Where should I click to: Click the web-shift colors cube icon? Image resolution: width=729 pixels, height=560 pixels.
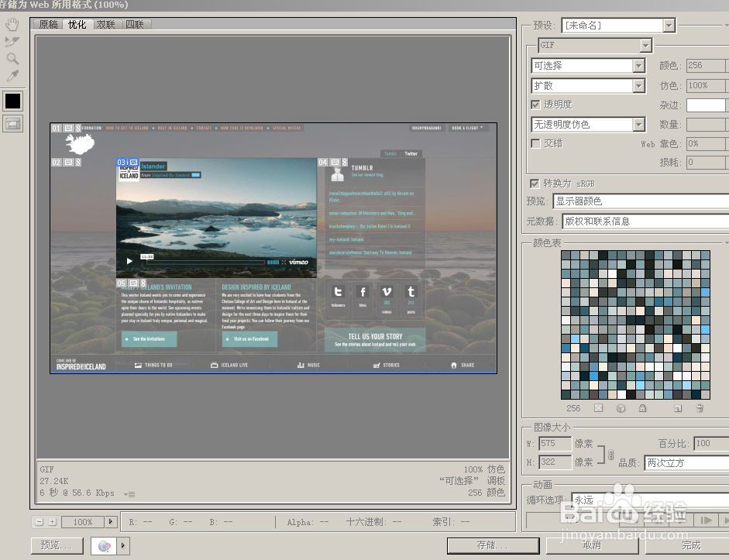pos(621,408)
